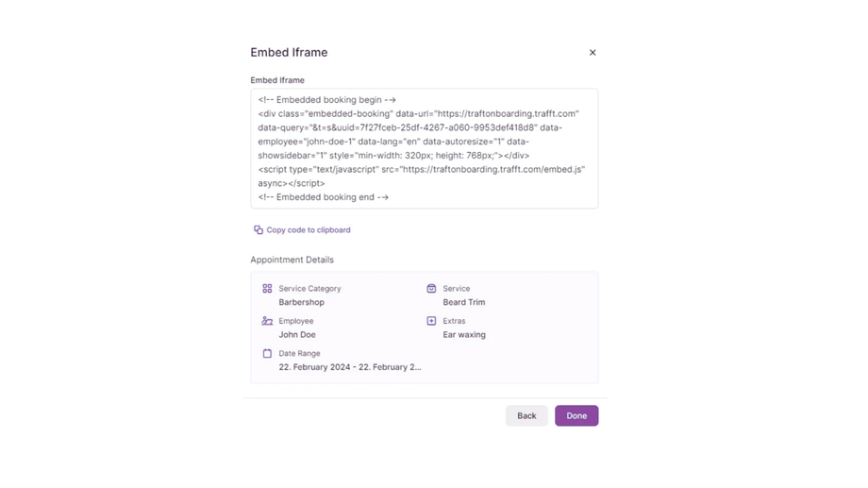Click the Date Range calendar icon
The image size is (868, 488).
tap(267, 354)
